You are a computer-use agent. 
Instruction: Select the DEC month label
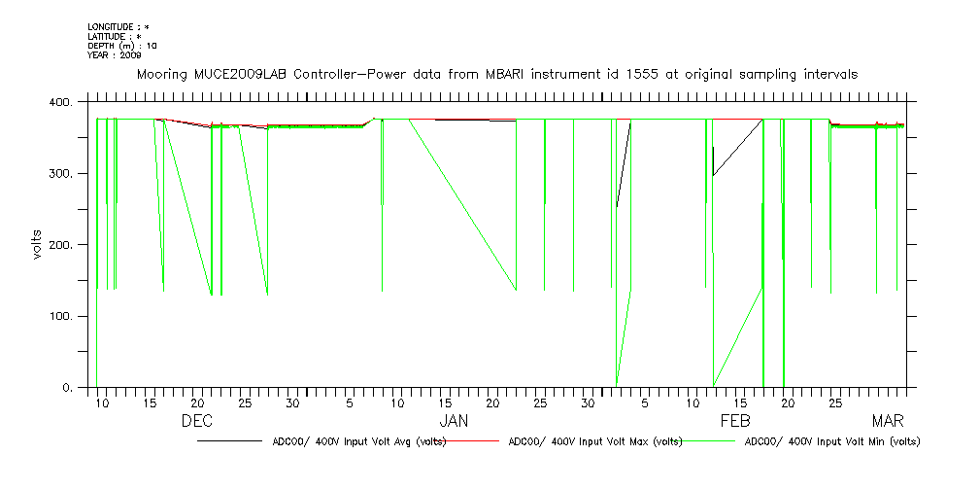coord(197,422)
